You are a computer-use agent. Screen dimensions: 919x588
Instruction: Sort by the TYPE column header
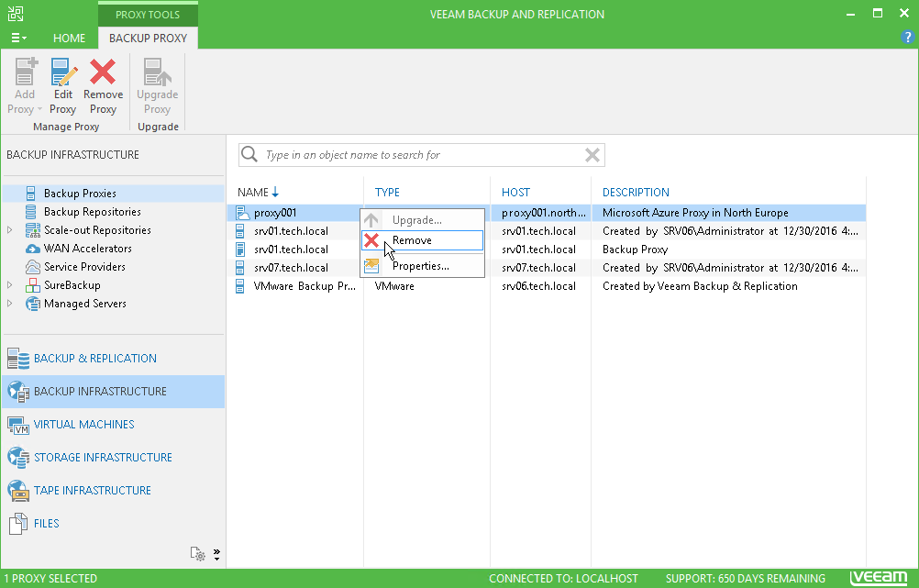pyautogui.click(x=387, y=193)
